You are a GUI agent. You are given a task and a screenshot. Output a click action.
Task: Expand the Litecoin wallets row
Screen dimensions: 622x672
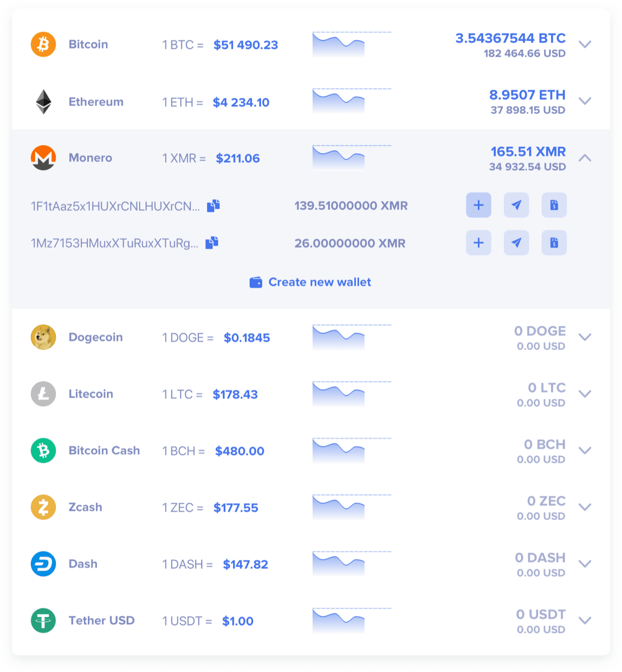click(585, 394)
